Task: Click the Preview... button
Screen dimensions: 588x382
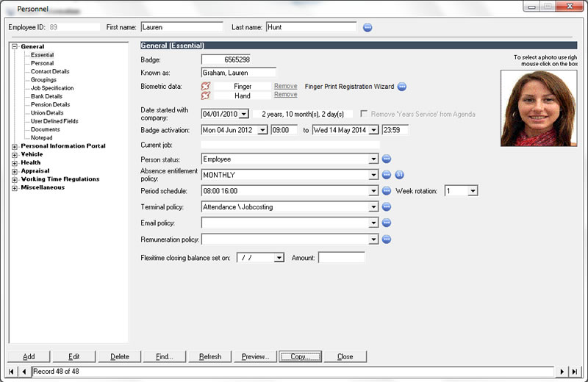Action: [x=255, y=356]
